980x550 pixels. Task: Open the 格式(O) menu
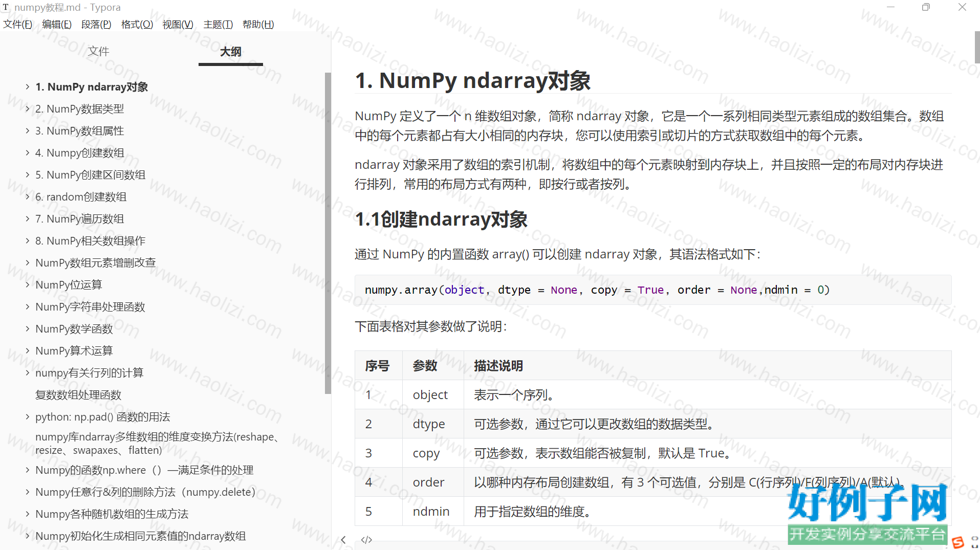[137, 25]
